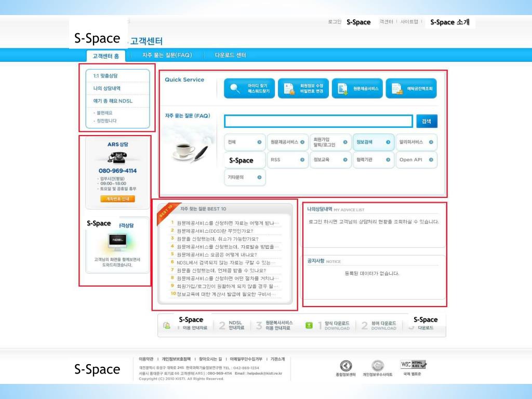Open question 10 starting with 정보교육에 대한 계산서

226,294
